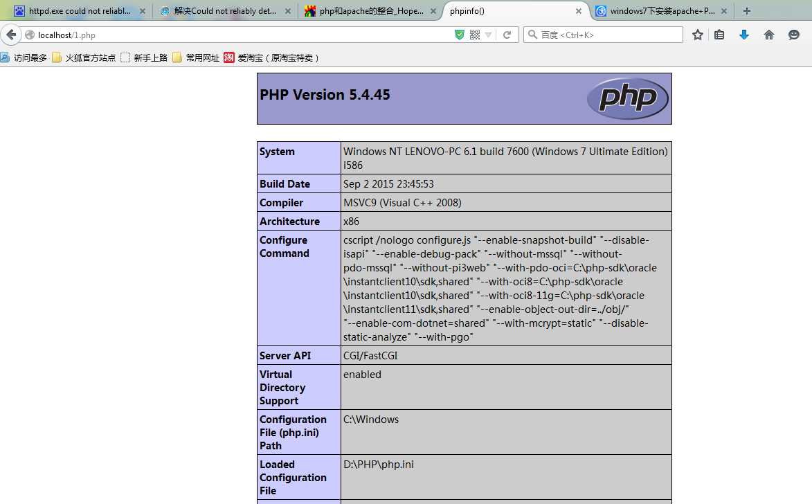Close the httpd.exe tab
The image size is (812, 504).
[x=143, y=11]
